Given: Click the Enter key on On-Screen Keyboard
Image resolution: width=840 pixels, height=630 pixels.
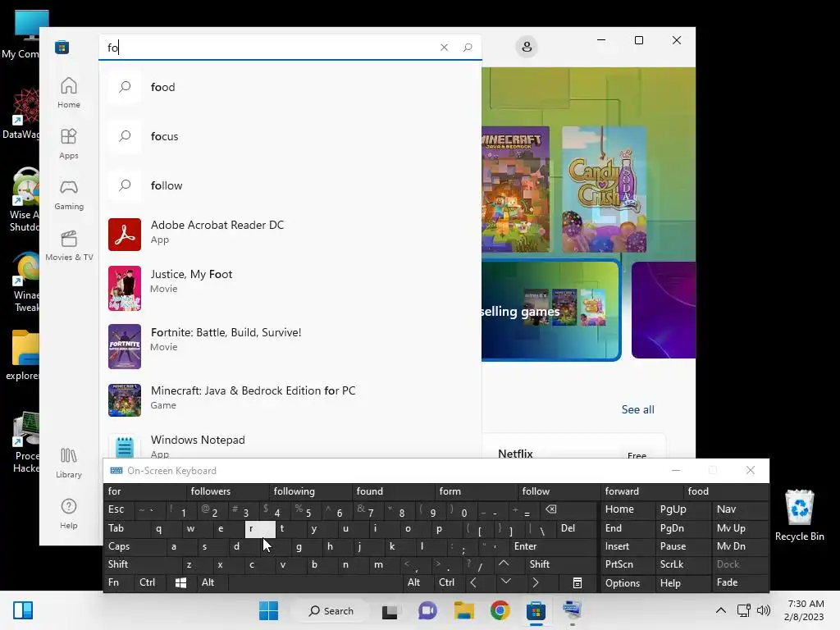Looking at the screenshot, I should (x=554, y=546).
